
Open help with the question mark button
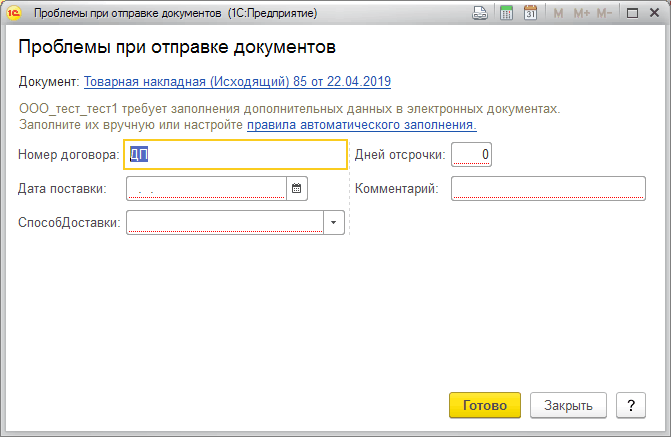[630, 405]
